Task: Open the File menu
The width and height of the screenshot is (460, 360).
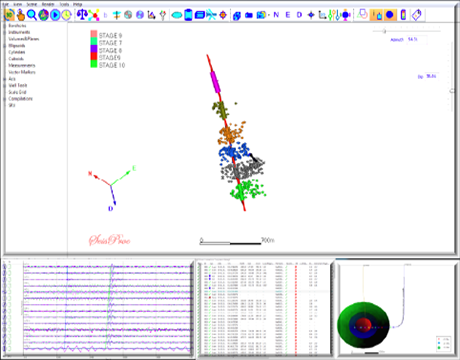Action: click(x=6, y=4)
